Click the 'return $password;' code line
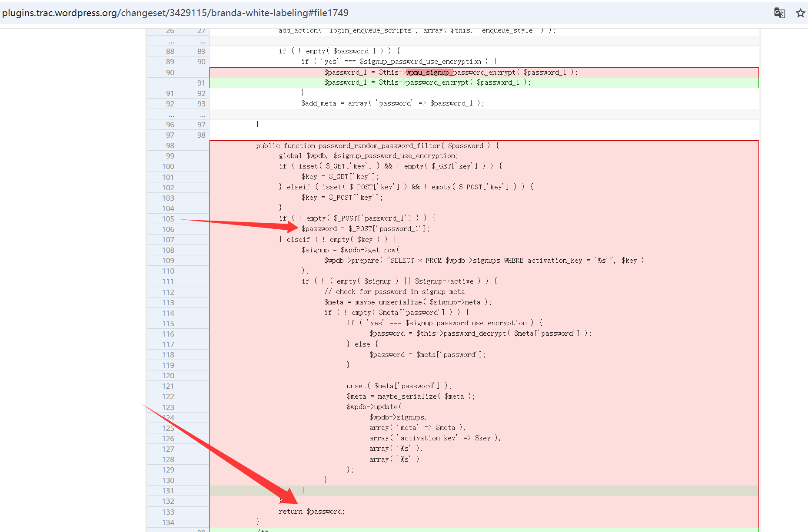The height and width of the screenshot is (532, 808). (x=311, y=512)
